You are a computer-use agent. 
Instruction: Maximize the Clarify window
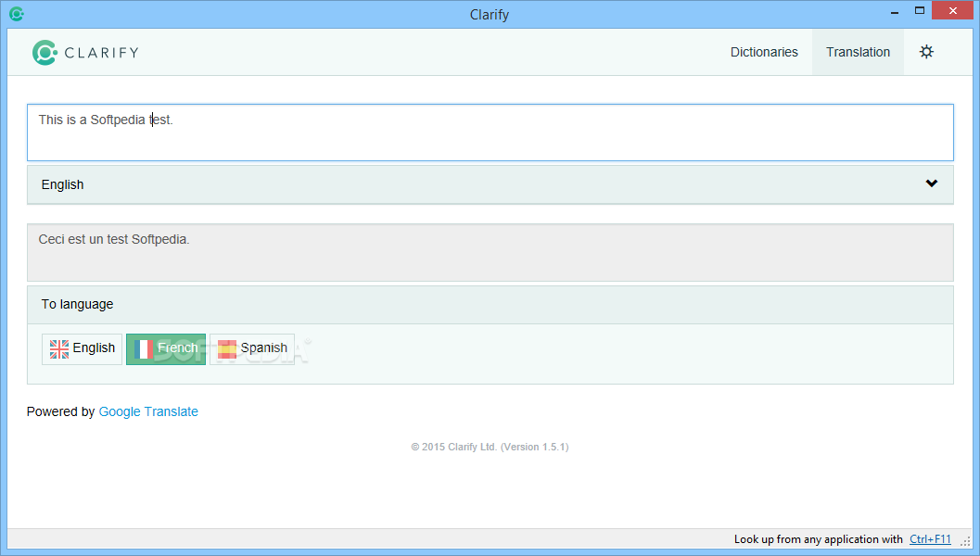click(x=920, y=10)
